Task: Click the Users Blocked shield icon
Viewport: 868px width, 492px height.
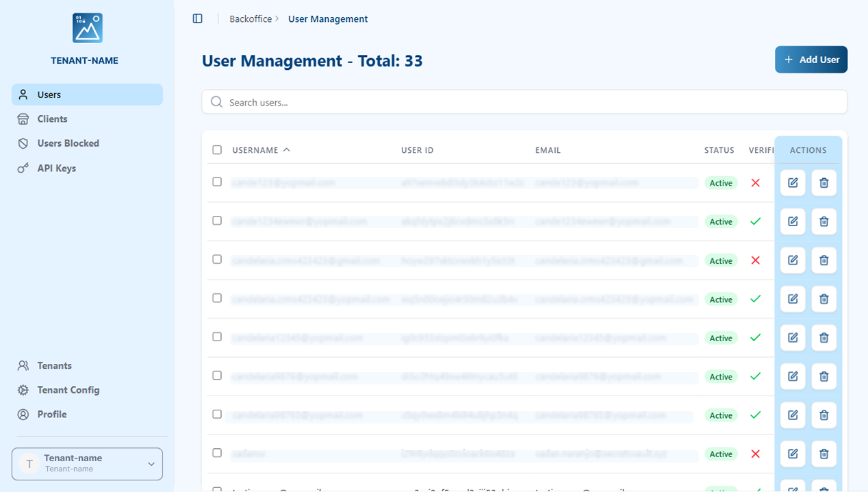Action: click(x=23, y=143)
